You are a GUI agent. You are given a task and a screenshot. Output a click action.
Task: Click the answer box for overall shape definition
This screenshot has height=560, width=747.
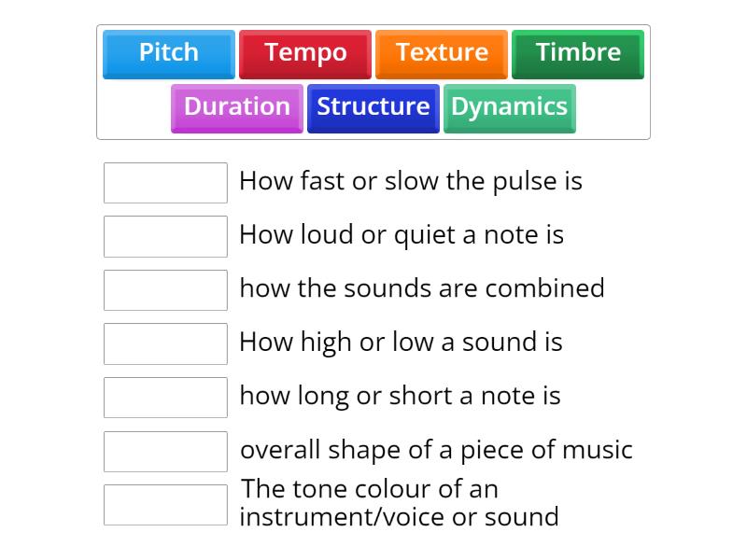point(165,450)
